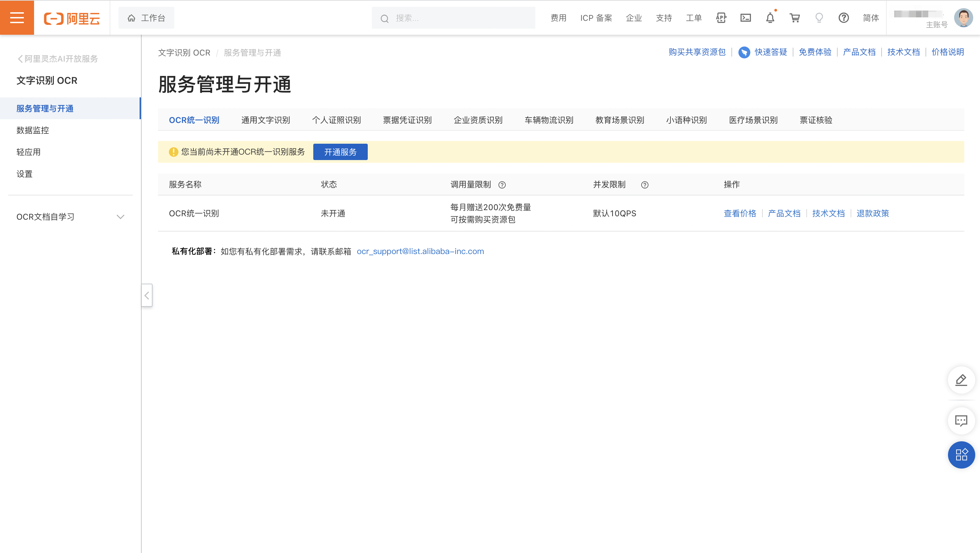The height and width of the screenshot is (553, 980).
Task: Open 价格说明 link
Action: coord(948,52)
